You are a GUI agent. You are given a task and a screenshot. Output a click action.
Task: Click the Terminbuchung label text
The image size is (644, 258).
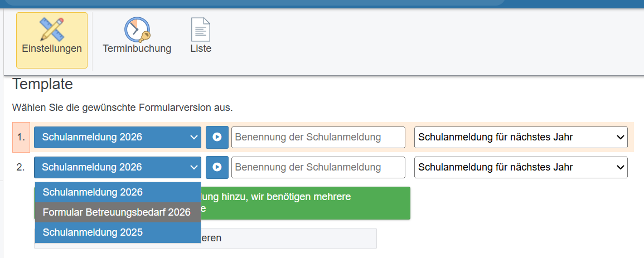(137, 48)
